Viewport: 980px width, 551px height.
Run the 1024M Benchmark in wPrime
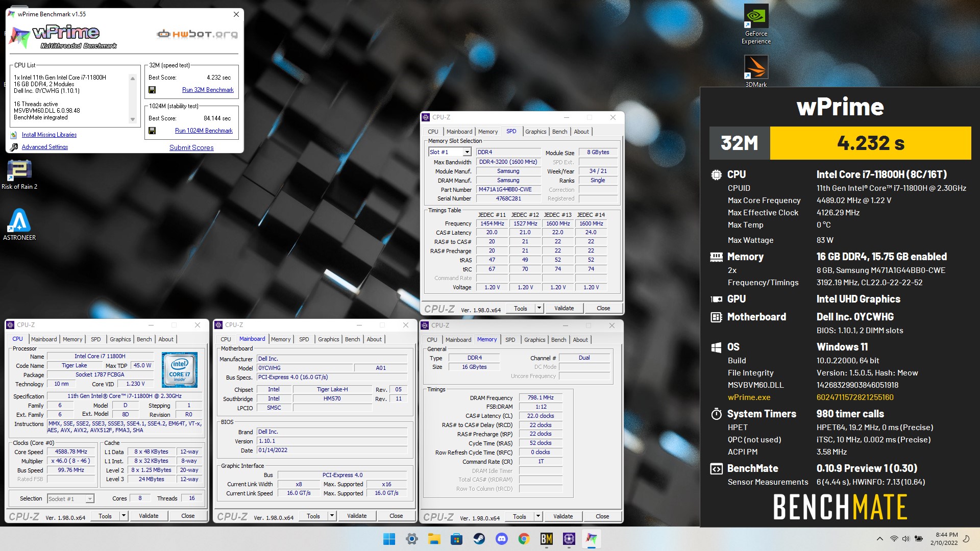pos(204,131)
